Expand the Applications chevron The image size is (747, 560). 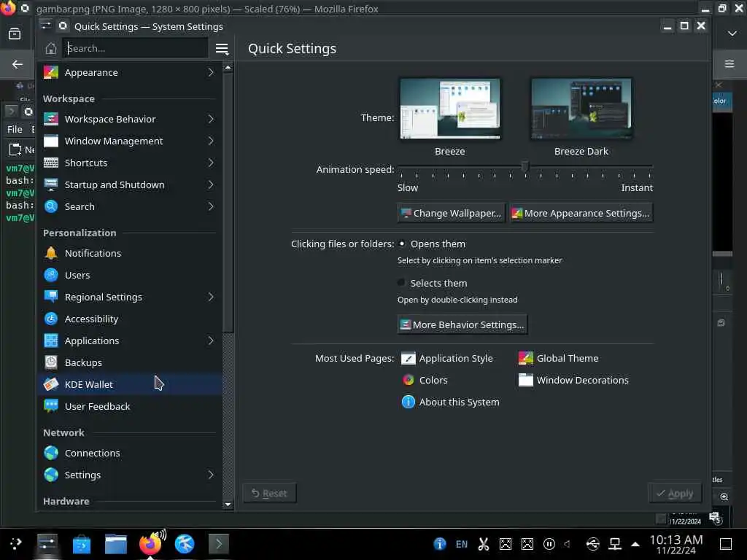211,341
